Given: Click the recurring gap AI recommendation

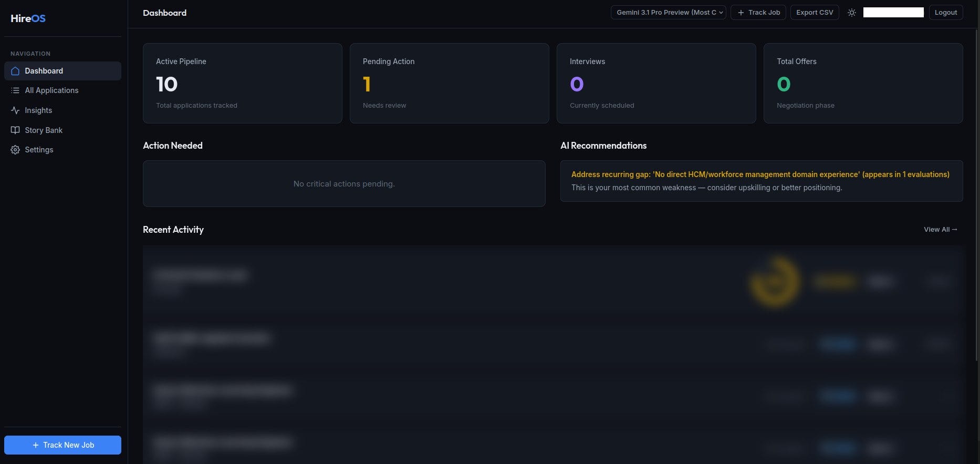Looking at the screenshot, I should (762, 181).
